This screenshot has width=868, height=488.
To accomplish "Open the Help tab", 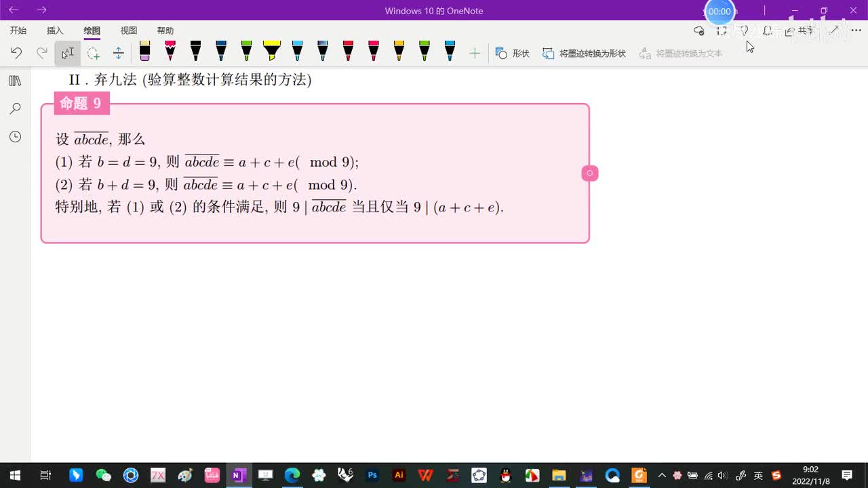I will point(165,30).
